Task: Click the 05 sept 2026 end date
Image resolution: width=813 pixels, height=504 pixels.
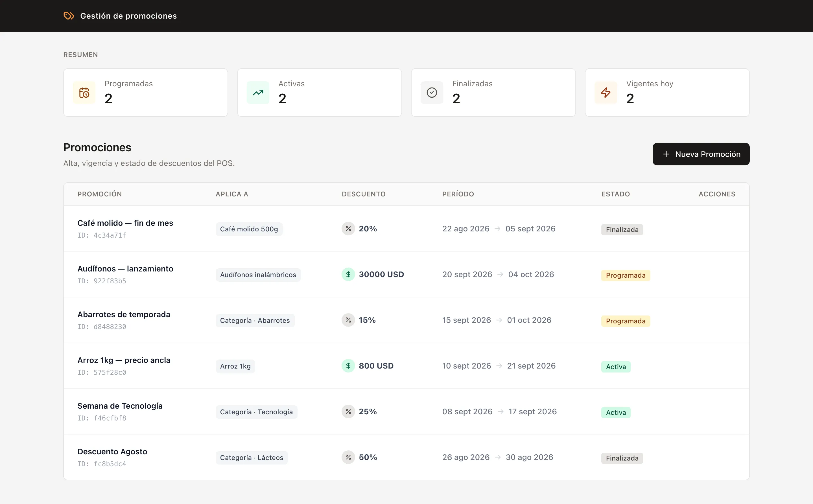Action: [530, 229]
